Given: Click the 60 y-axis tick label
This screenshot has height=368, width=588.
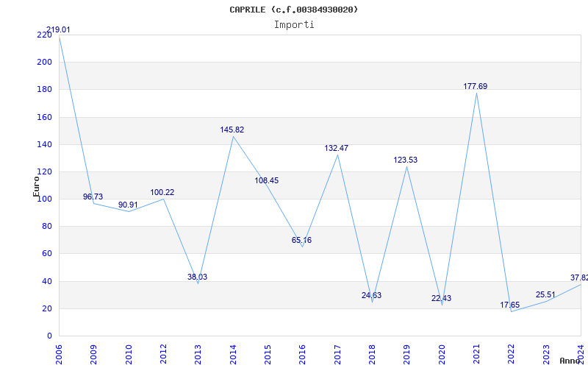Looking at the screenshot, I should click(x=46, y=254).
